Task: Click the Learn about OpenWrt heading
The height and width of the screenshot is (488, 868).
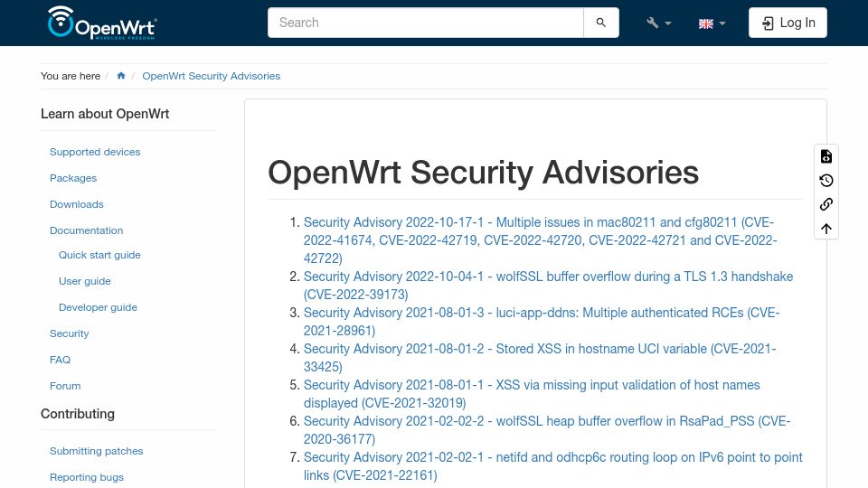Action: coord(105,114)
